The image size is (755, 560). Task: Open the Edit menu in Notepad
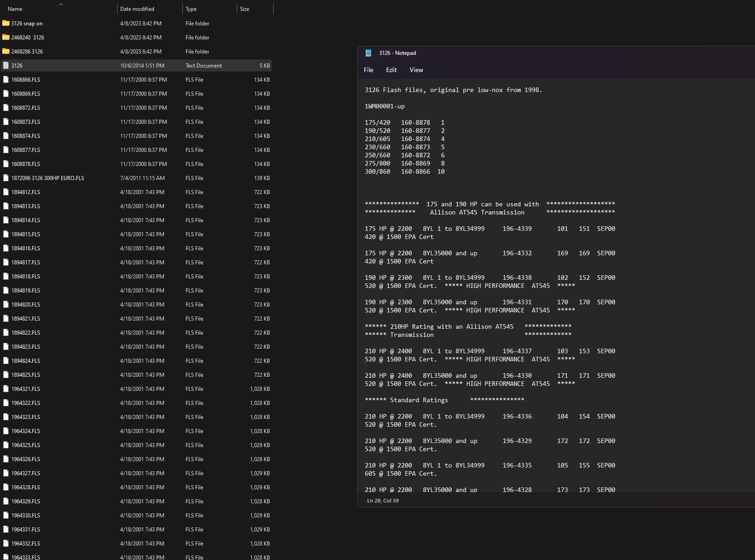coord(391,70)
